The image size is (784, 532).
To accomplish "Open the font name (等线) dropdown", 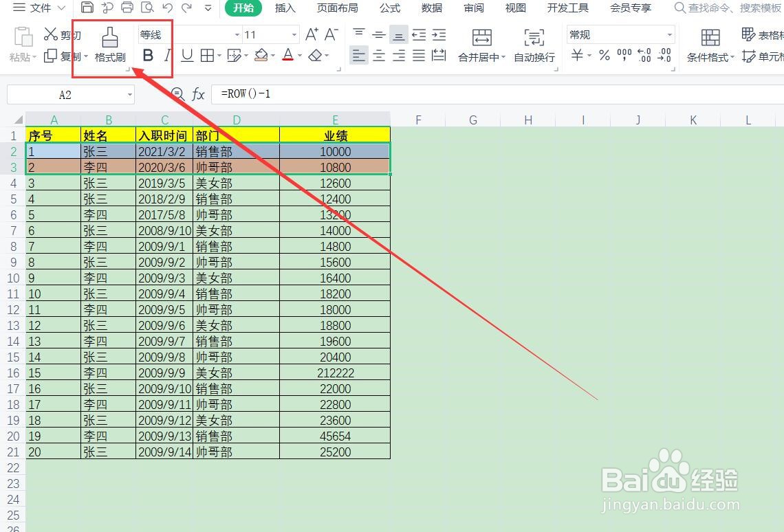I will coord(237,35).
